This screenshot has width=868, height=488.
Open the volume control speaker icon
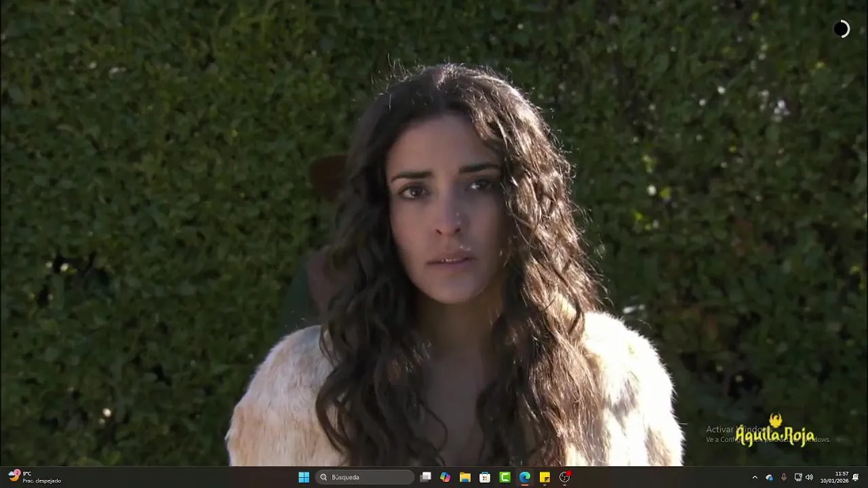coord(809,477)
